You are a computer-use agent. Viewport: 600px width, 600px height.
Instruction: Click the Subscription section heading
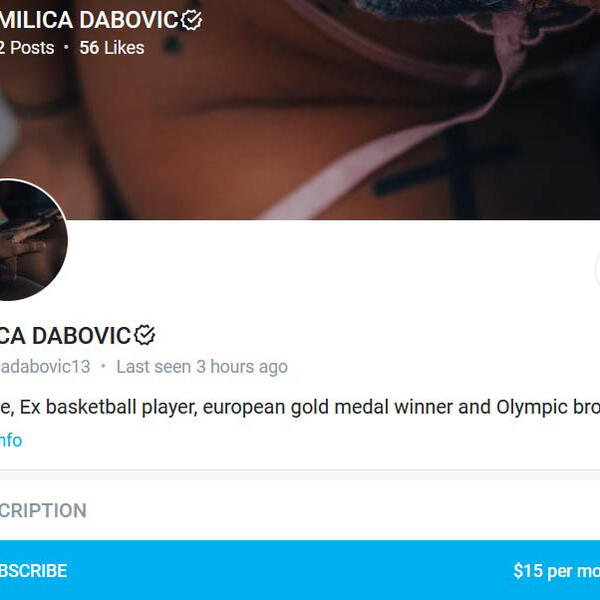[x=43, y=510]
